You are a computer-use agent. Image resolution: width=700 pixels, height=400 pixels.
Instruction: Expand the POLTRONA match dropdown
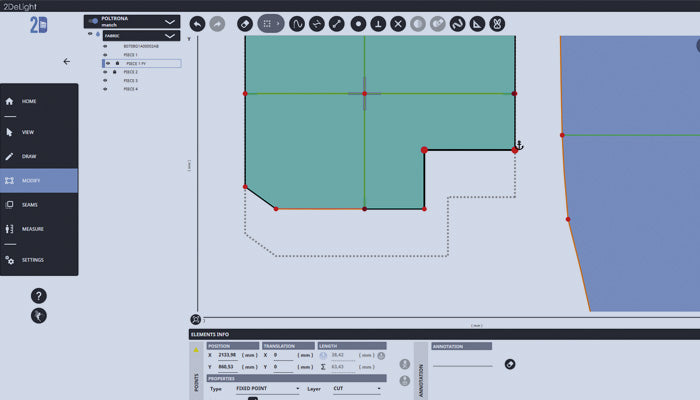pos(170,21)
